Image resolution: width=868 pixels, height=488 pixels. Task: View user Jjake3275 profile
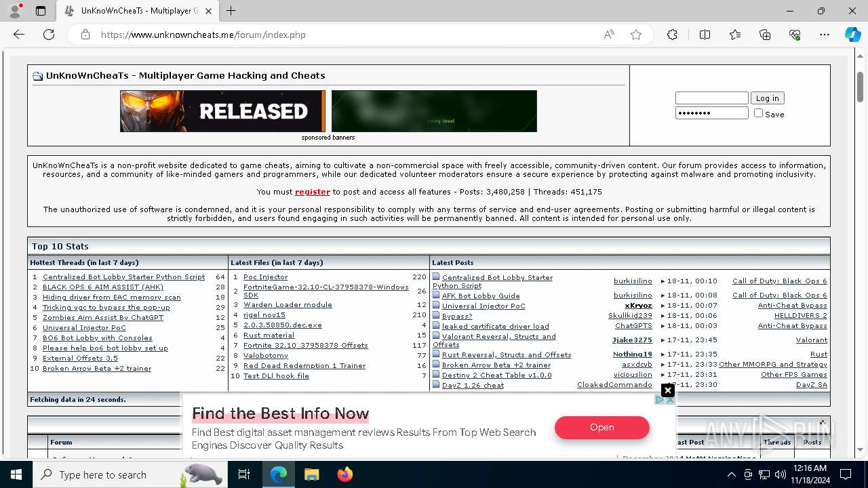click(x=632, y=340)
